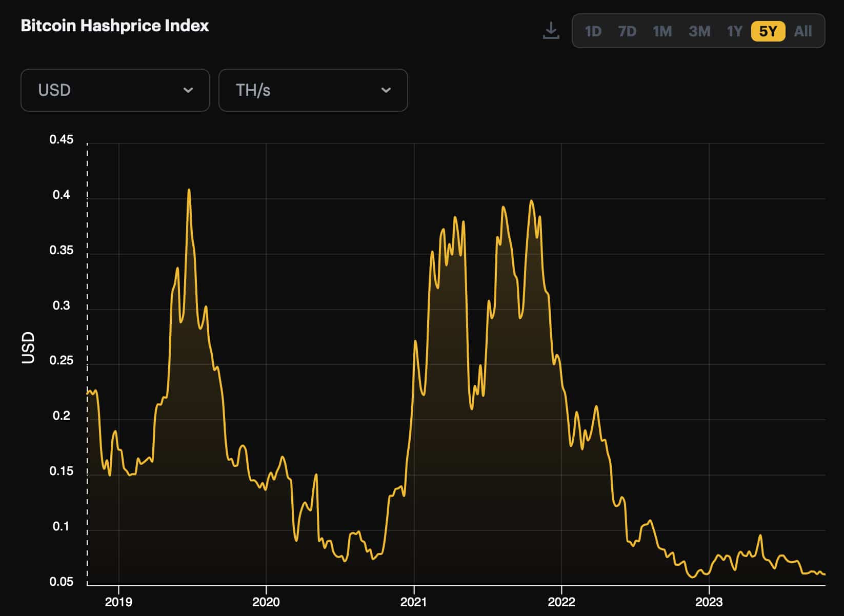Image resolution: width=844 pixels, height=616 pixels.
Task: Switch to the 3M view
Action: pyautogui.click(x=698, y=31)
